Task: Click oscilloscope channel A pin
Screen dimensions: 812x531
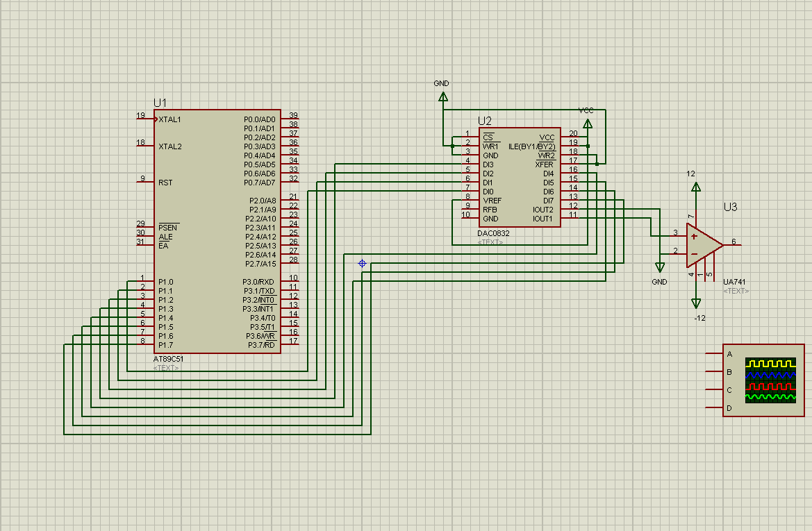Action: (x=715, y=353)
